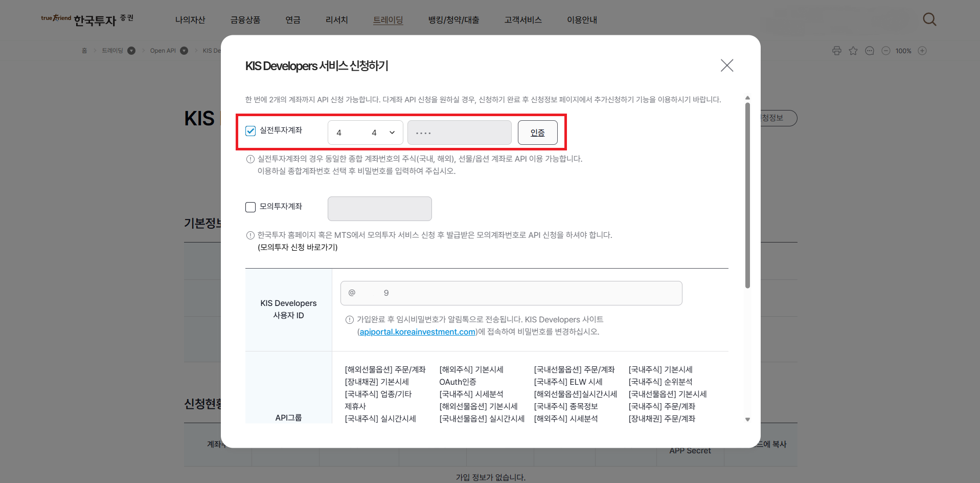Open the account number dropdown
Screen dimensions: 980x483
point(365,133)
